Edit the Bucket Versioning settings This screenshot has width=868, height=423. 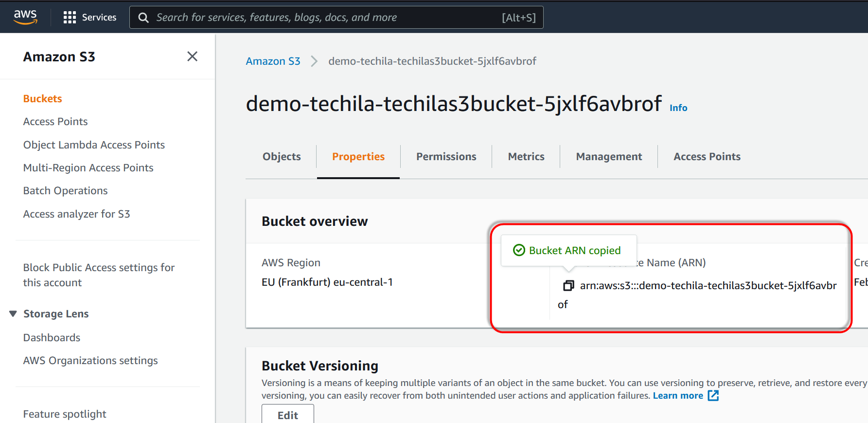click(287, 415)
